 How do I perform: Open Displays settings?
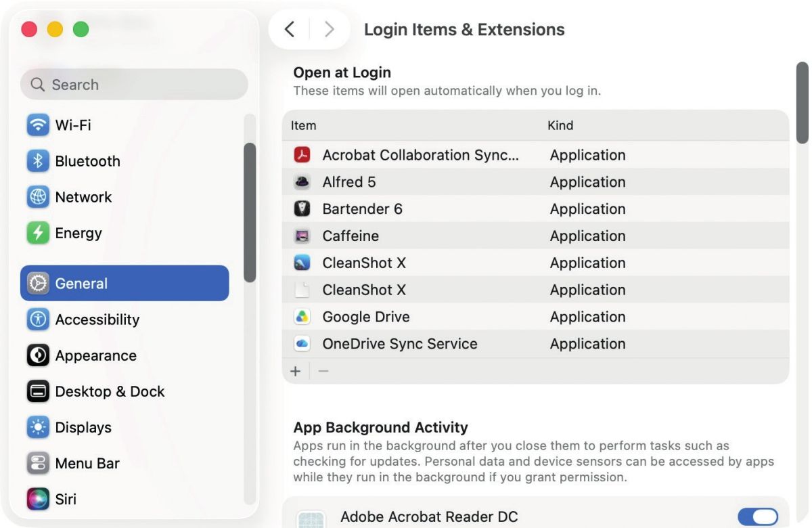[125, 427]
